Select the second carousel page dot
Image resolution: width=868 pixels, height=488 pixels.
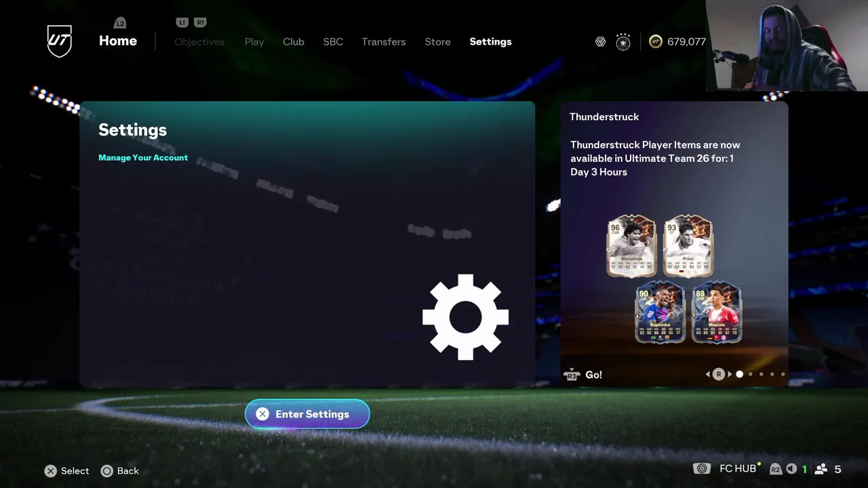point(751,374)
